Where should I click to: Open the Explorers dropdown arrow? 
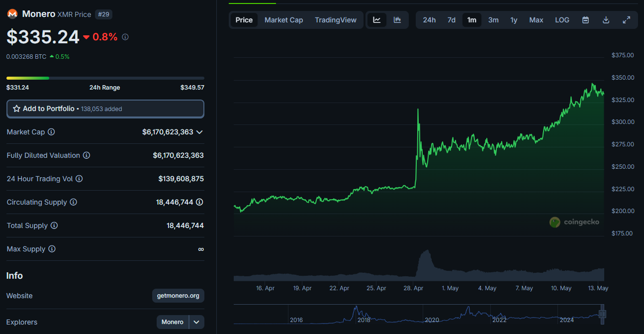(197, 322)
